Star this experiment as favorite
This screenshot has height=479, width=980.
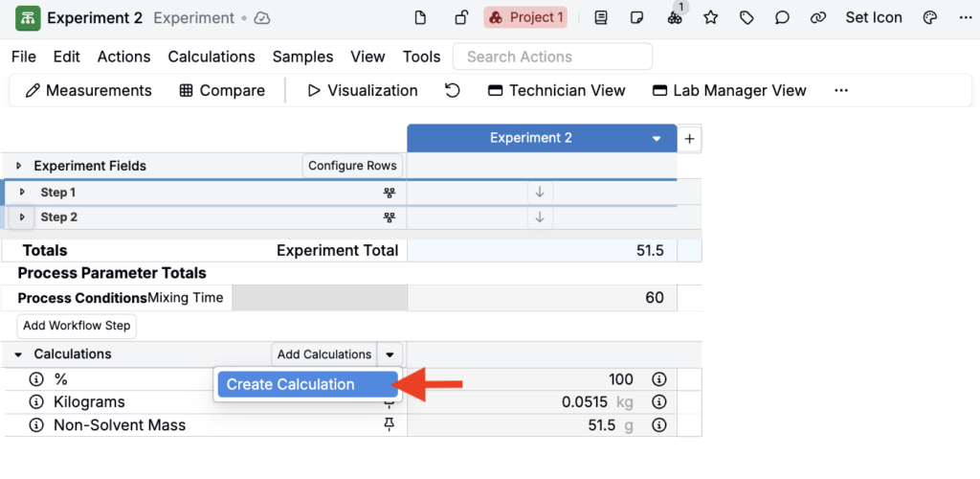pyautogui.click(x=711, y=17)
